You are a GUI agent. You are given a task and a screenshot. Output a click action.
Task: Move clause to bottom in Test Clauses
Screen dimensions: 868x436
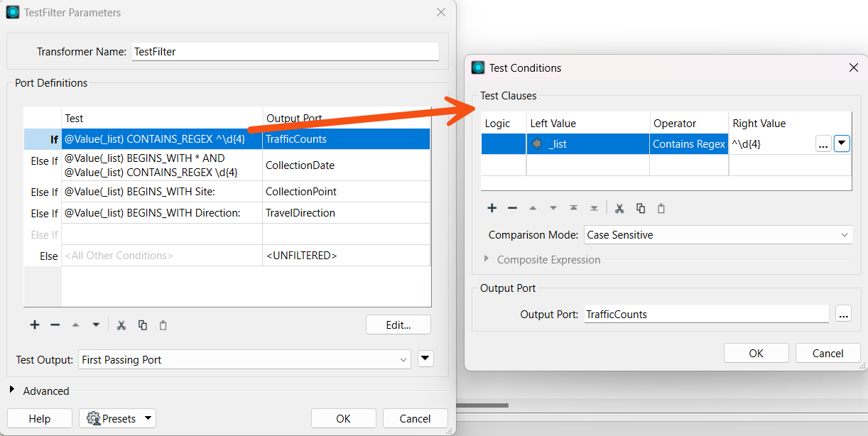(x=594, y=208)
